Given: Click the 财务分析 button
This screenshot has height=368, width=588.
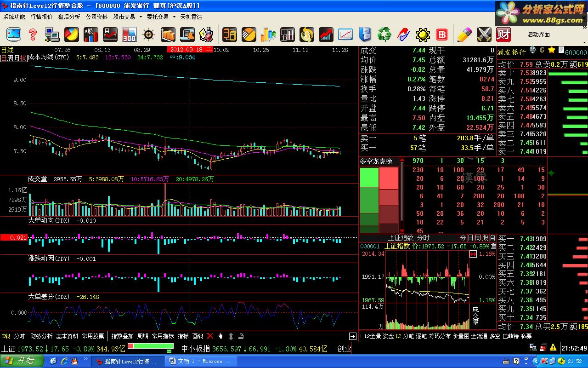Looking at the screenshot, I should 41,336.
